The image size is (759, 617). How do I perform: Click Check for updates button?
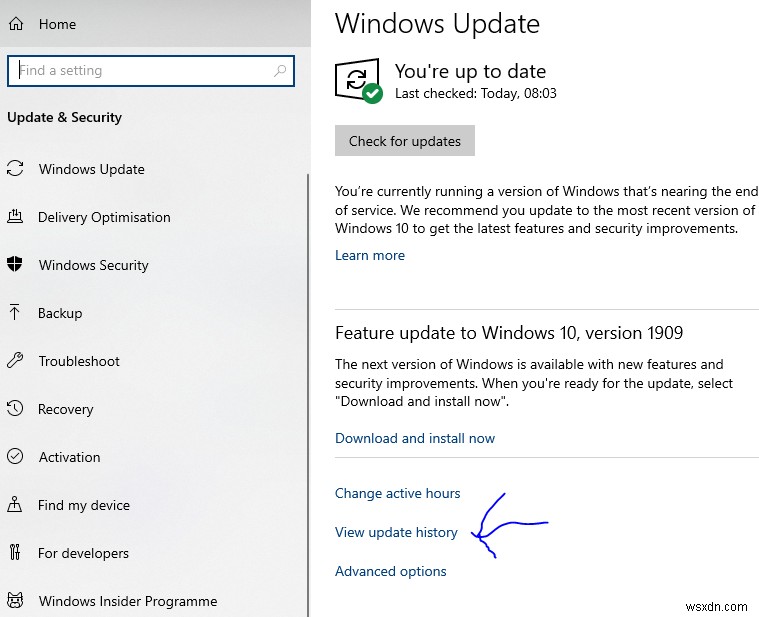(x=405, y=141)
